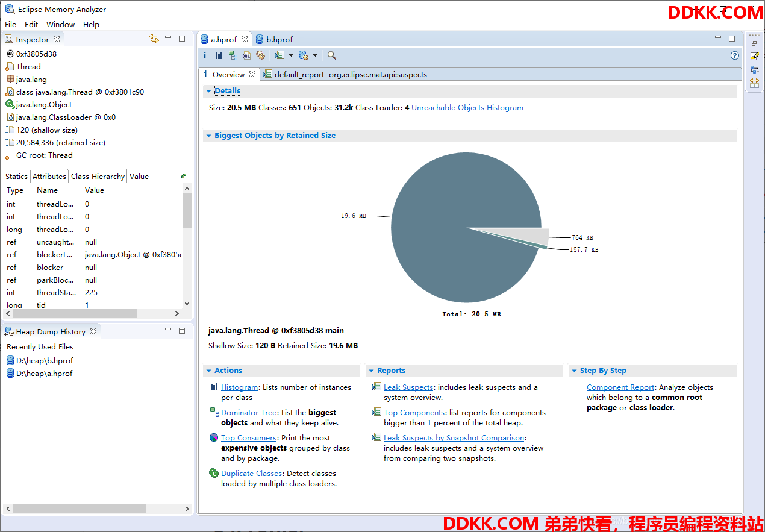
Task: Open the Dominator Tree toolbar icon
Action: (x=233, y=55)
